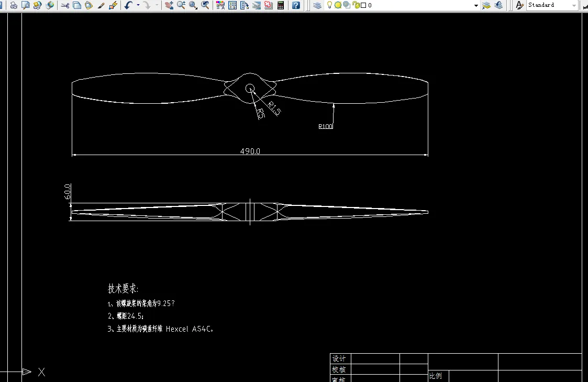Viewport: 588px width, 382px height.
Task: Click the 比例 title block cell
Action: click(438, 376)
